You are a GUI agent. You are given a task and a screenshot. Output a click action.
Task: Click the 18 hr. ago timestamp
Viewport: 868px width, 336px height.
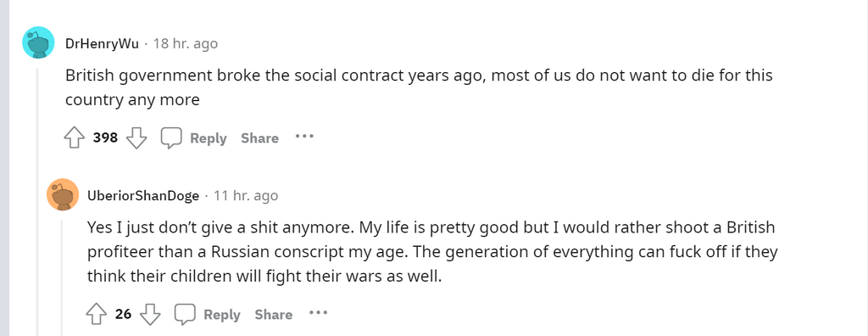[186, 44]
